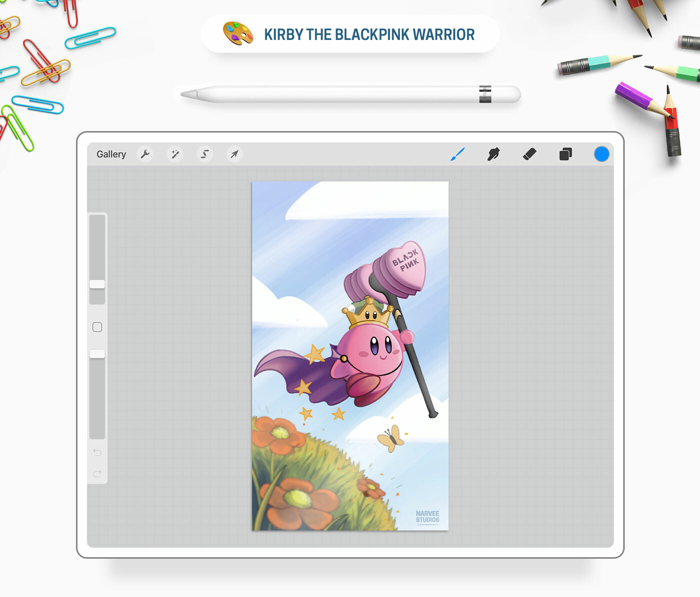
Task: Select the Selection S-shaped tool
Action: click(205, 154)
